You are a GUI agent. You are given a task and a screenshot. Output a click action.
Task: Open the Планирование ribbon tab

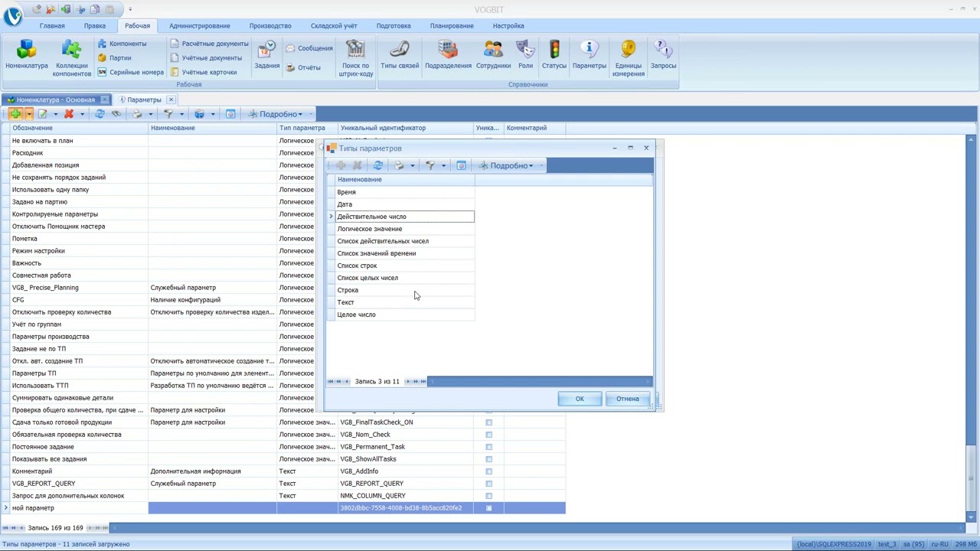point(452,26)
